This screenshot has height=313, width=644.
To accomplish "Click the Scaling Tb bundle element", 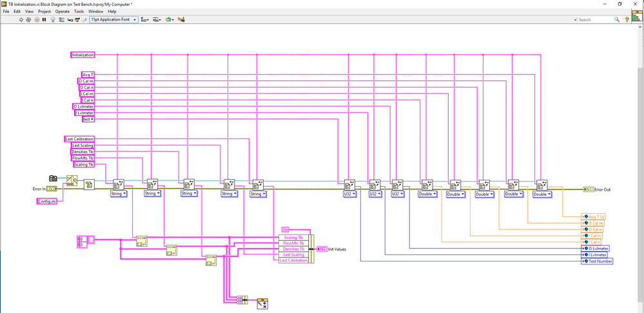I will [293, 238].
